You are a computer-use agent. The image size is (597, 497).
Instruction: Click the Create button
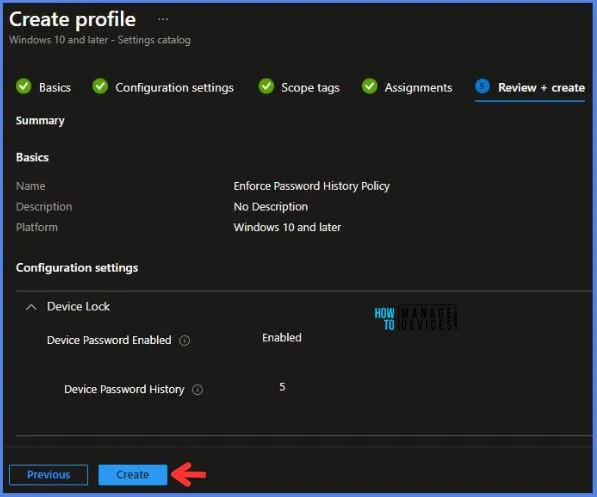pos(132,475)
